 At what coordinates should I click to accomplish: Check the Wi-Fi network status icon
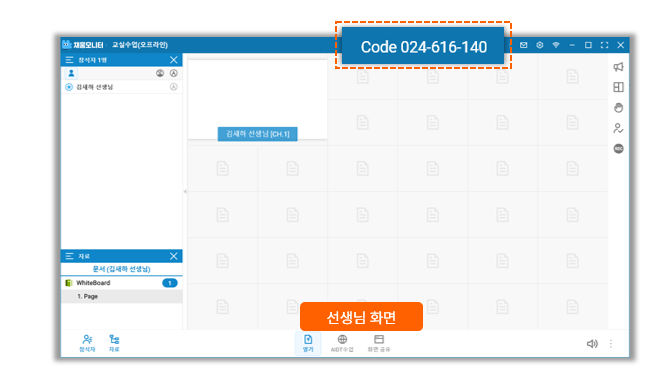tap(556, 45)
